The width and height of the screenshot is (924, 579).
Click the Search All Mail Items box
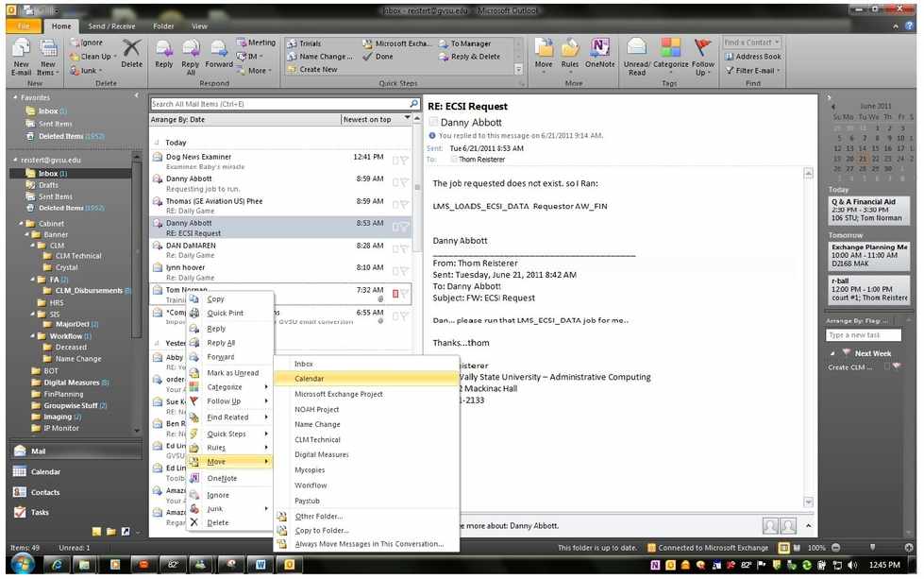[x=278, y=104]
